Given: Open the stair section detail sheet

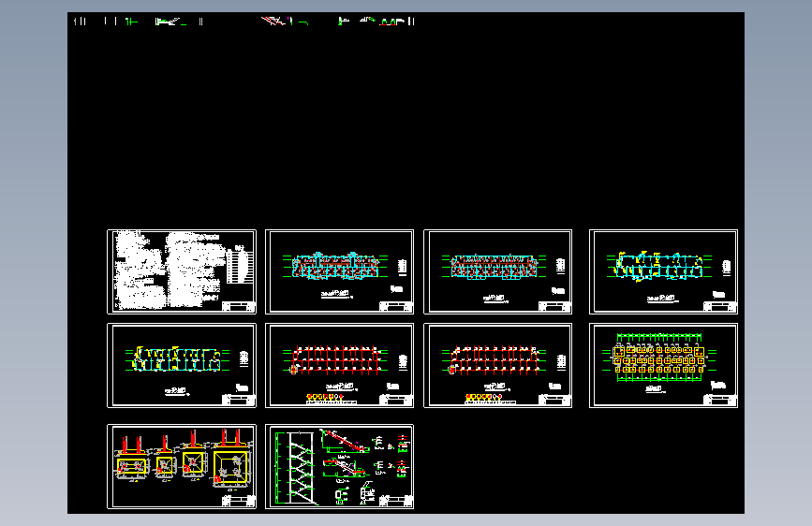Looking at the screenshot, I should point(339,466).
